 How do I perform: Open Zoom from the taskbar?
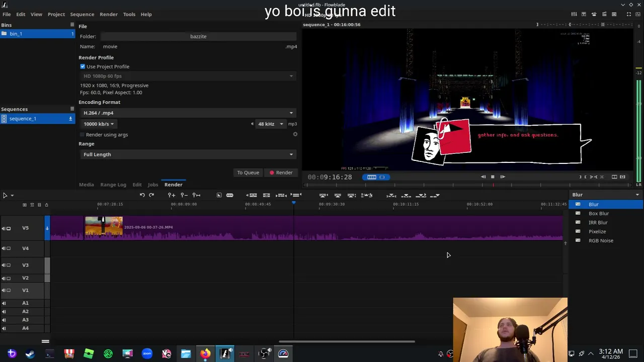(x=147, y=353)
